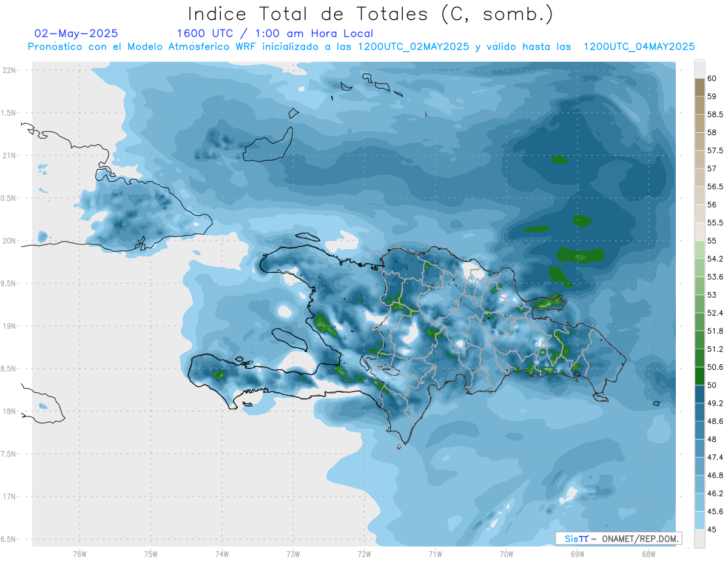Click the "70W" longitude label
Viewport: 728px width, 562px height.
click(507, 554)
